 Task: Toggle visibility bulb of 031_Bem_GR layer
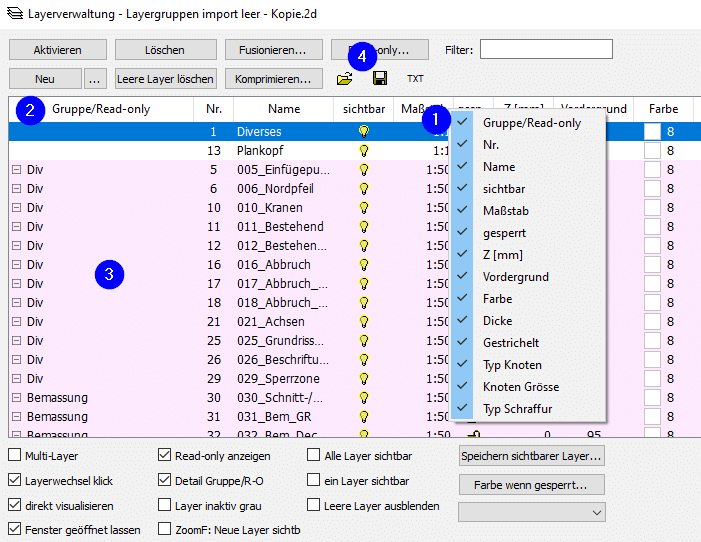click(x=364, y=417)
